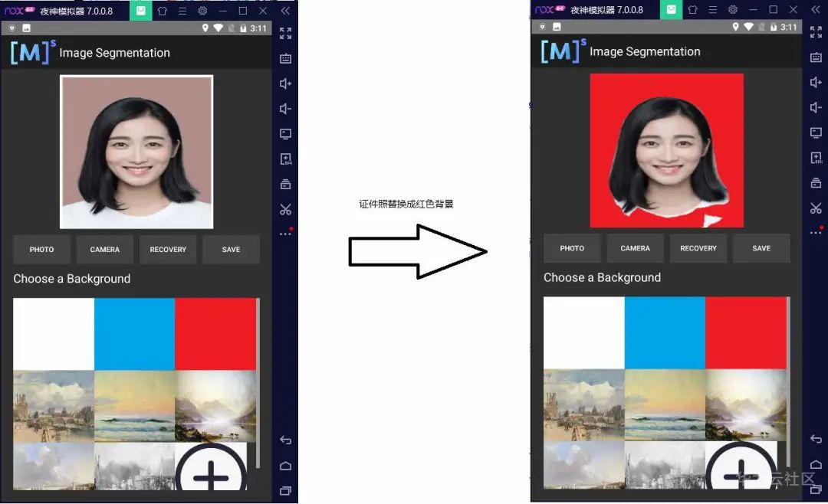Click SAVE button in left emulator window
This screenshot has width=828, height=504.
(x=232, y=249)
